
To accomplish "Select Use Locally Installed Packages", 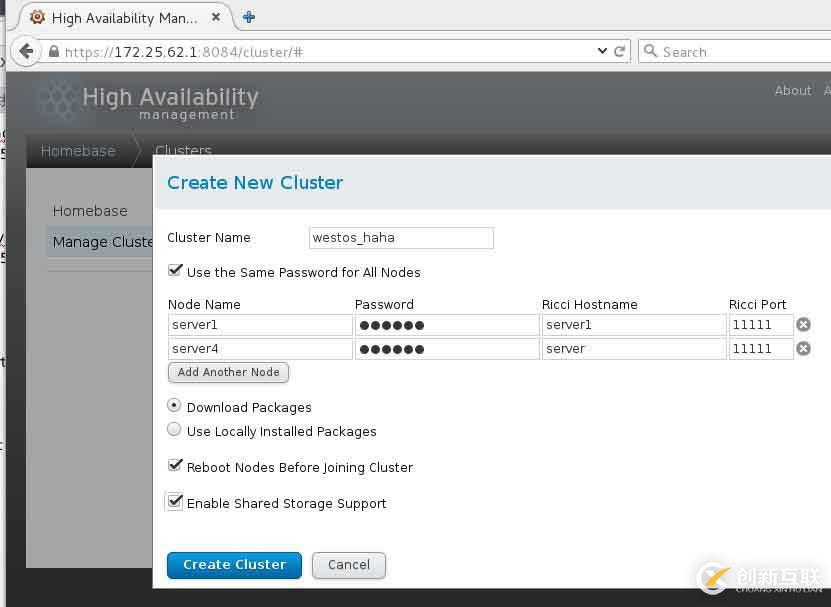I will pos(174,430).
